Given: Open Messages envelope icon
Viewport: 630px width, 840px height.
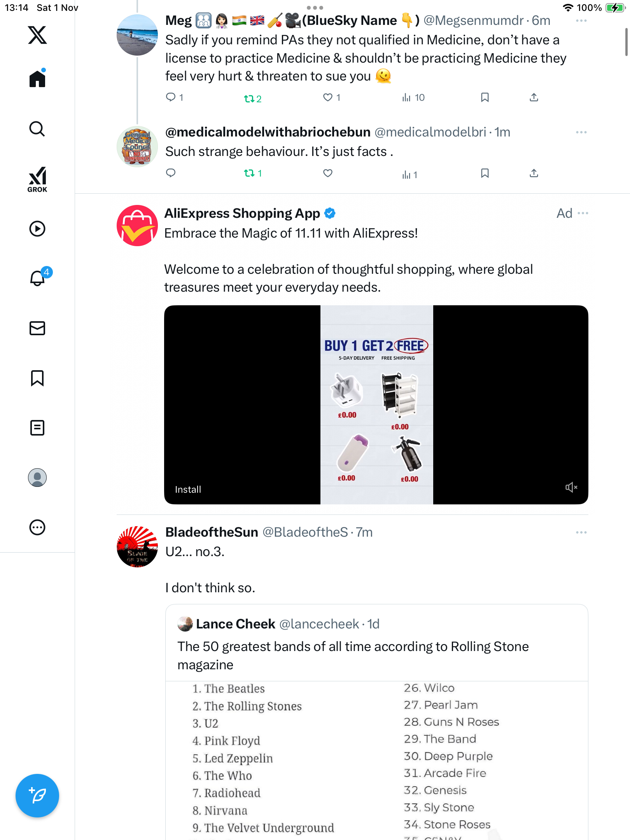Looking at the screenshot, I should (37, 328).
